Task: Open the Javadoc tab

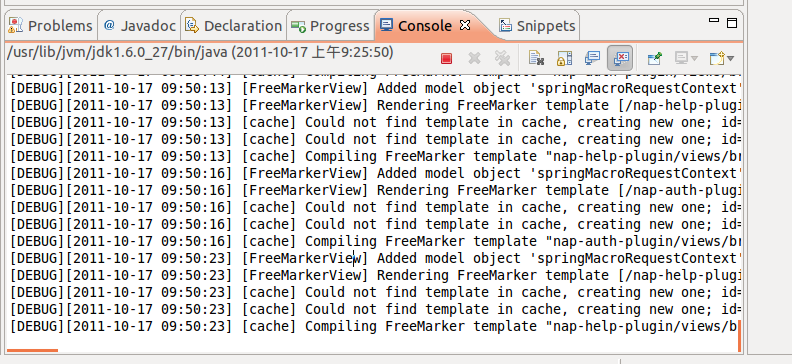Action: (x=140, y=26)
